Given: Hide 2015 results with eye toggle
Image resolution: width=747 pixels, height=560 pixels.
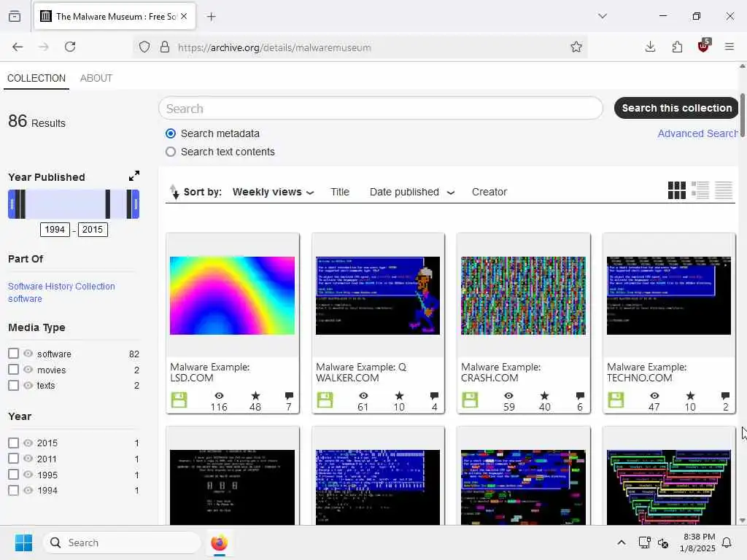Looking at the screenshot, I should pyautogui.click(x=28, y=443).
